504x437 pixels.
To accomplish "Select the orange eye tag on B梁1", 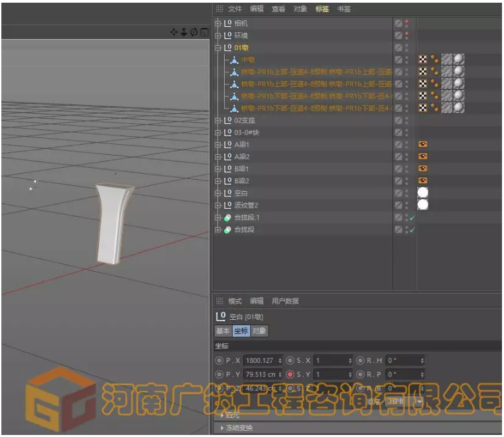I will (423, 168).
